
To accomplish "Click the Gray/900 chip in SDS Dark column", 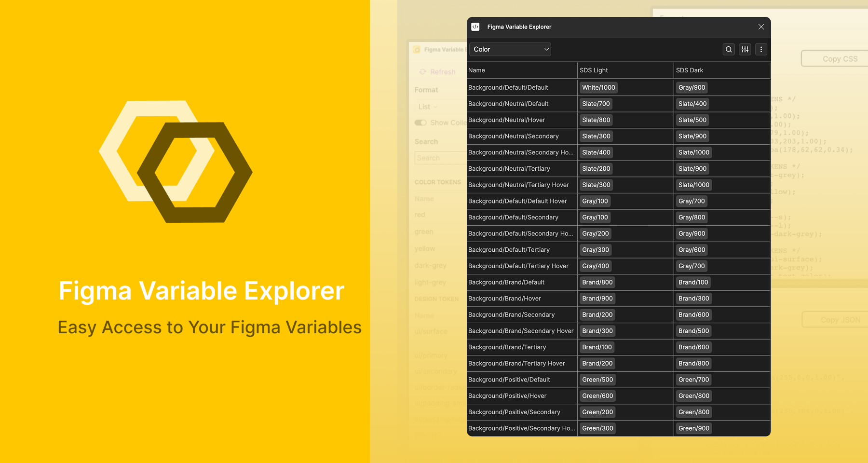I will click(x=692, y=87).
